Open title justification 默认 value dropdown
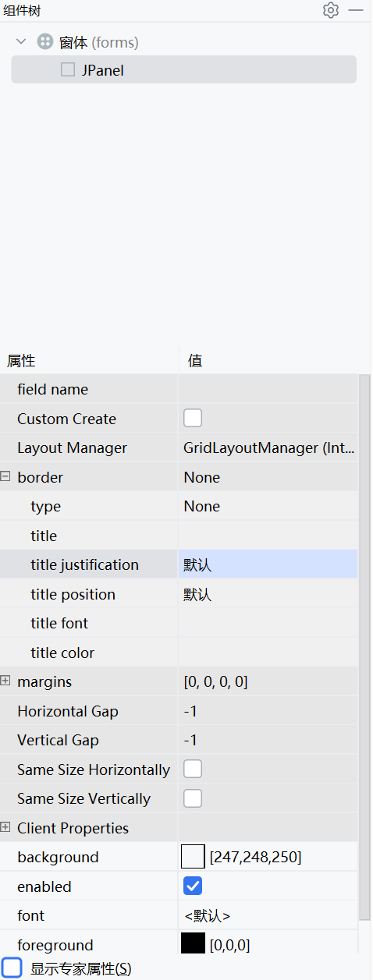Screen dimensions: 373x980 coord(268,564)
